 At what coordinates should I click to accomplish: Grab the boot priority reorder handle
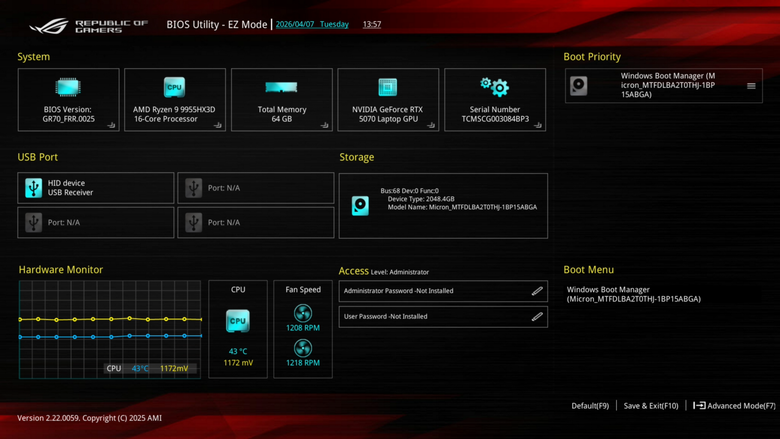[751, 86]
